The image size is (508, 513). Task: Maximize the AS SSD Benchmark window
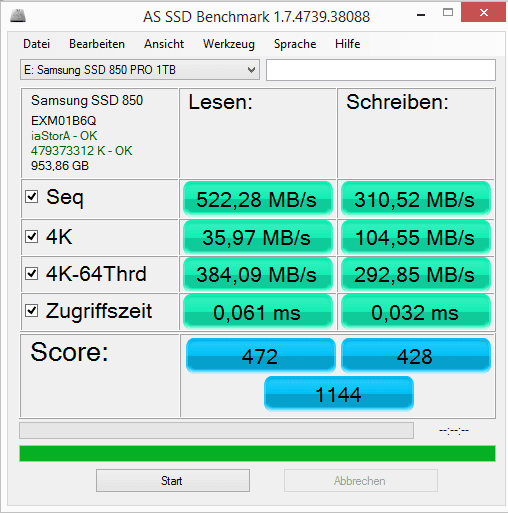448,13
